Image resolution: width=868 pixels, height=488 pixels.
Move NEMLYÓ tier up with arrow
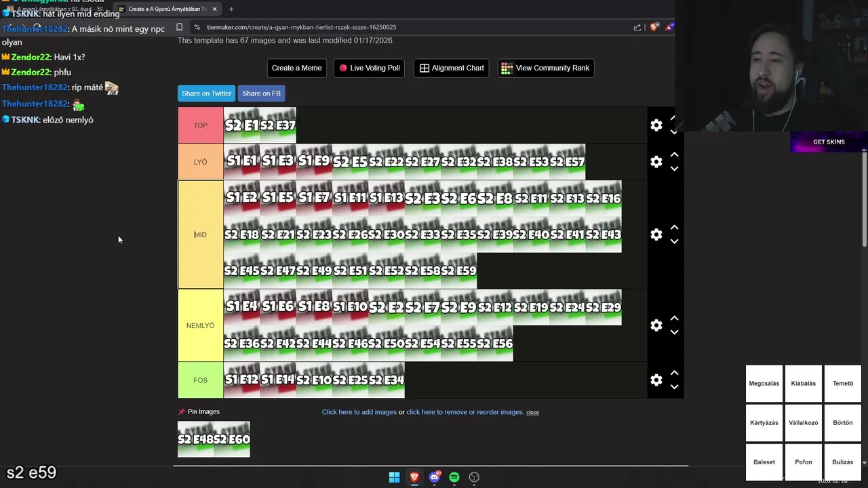point(674,318)
